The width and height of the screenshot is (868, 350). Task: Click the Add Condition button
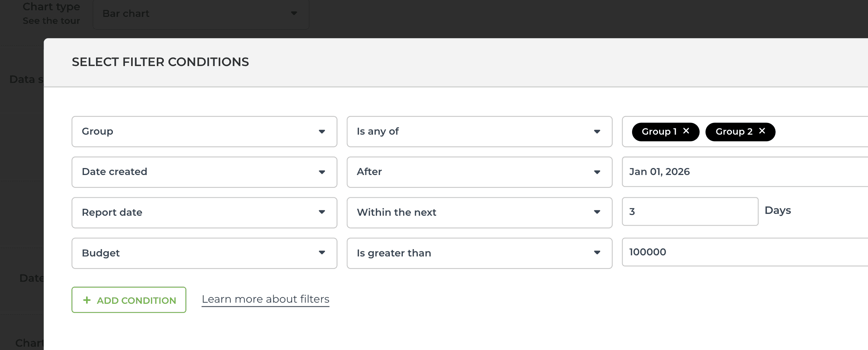[129, 300]
